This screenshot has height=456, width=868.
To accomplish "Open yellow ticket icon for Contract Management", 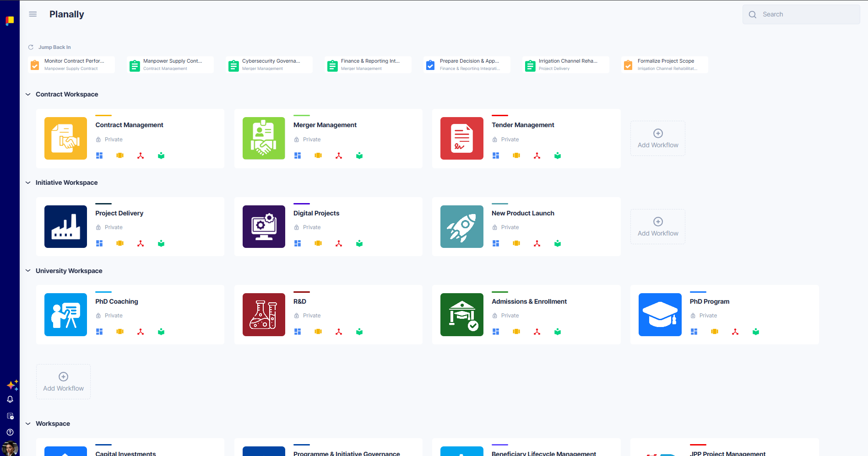I will [120, 156].
